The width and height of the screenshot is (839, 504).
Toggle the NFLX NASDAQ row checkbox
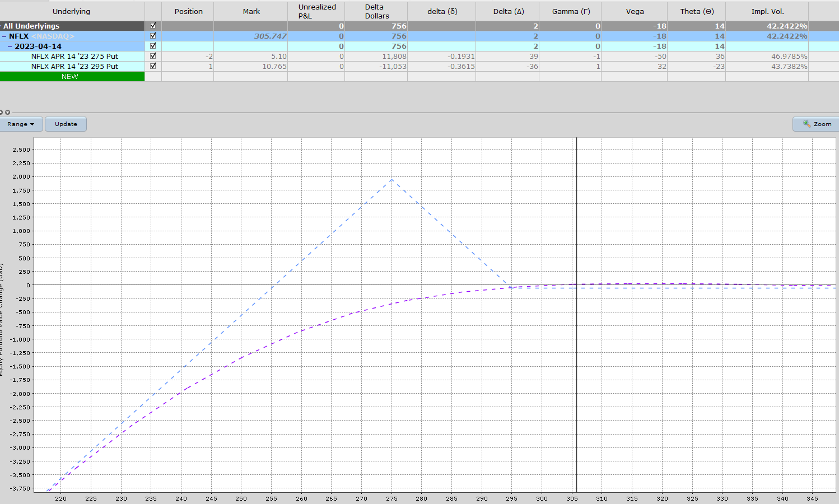[153, 36]
